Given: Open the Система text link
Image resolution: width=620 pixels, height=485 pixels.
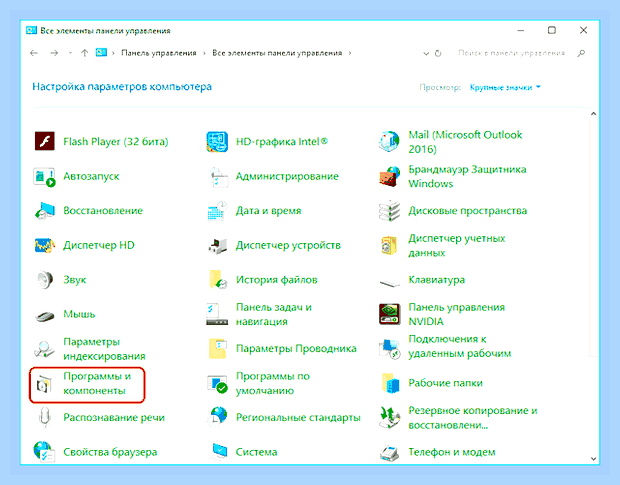Looking at the screenshot, I should point(256,452).
